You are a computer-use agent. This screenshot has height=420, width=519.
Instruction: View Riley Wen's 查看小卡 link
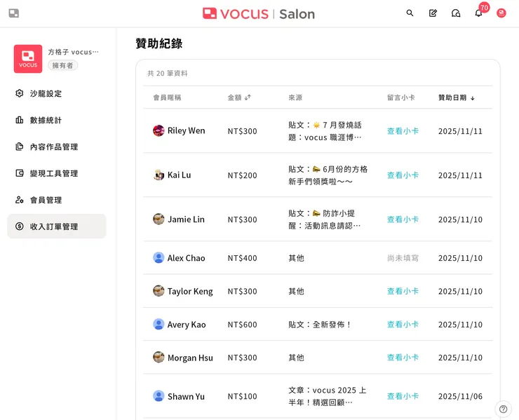point(403,131)
